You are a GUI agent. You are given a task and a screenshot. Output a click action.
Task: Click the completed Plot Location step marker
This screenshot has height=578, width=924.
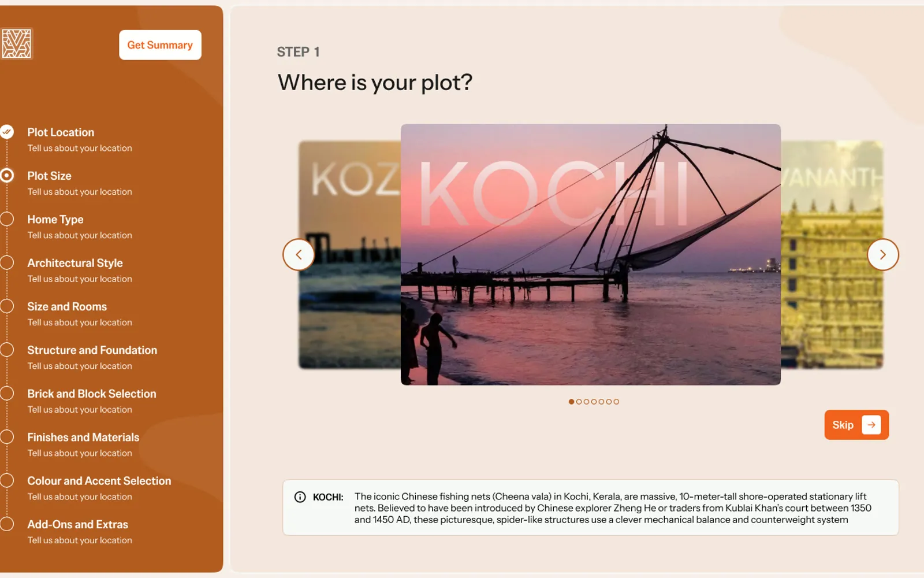pos(7,132)
